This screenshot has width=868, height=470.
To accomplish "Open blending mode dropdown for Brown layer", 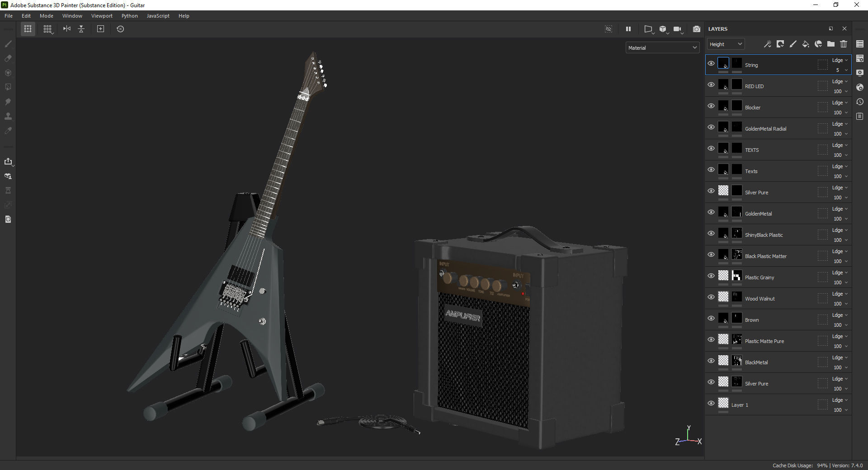I will 840,315.
